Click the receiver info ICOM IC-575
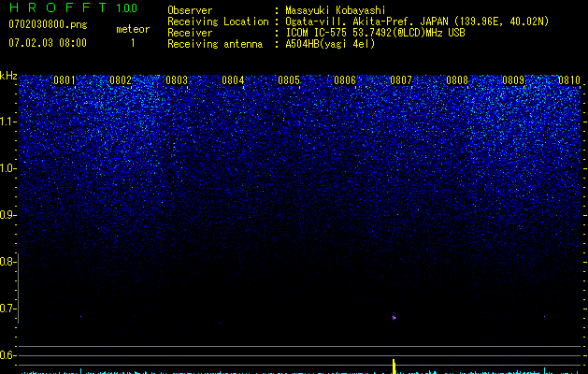588x374 pixels. point(375,33)
